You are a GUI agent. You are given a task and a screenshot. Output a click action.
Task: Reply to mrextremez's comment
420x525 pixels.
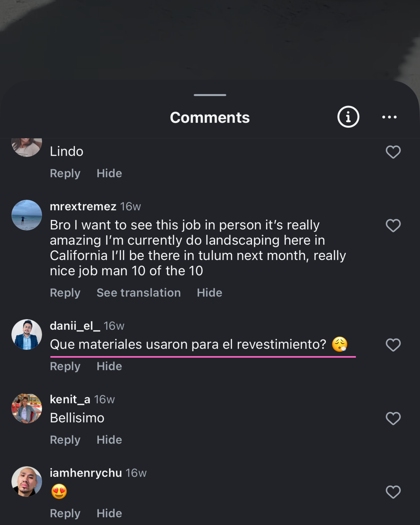[x=65, y=293]
